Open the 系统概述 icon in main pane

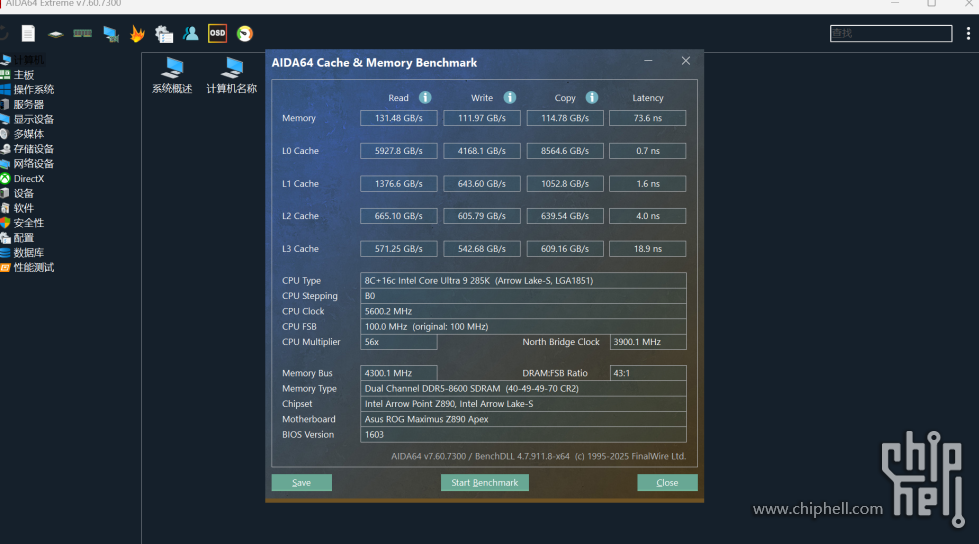click(172, 76)
